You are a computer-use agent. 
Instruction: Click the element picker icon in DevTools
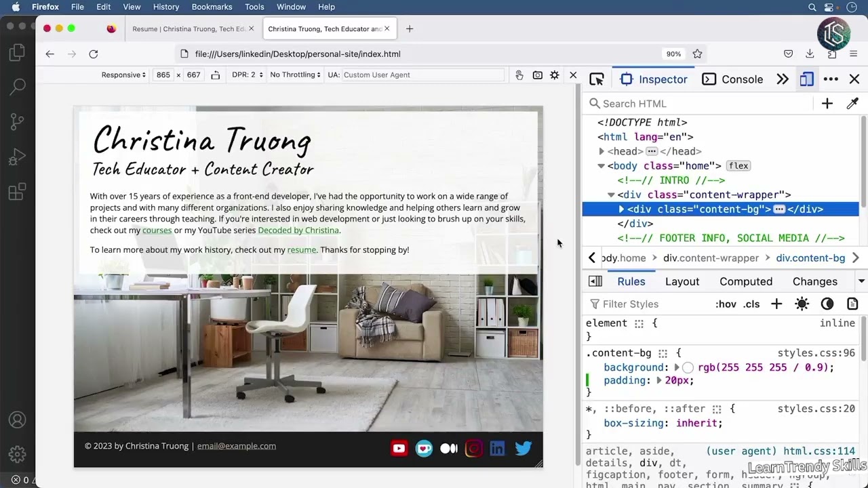pyautogui.click(x=597, y=79)
